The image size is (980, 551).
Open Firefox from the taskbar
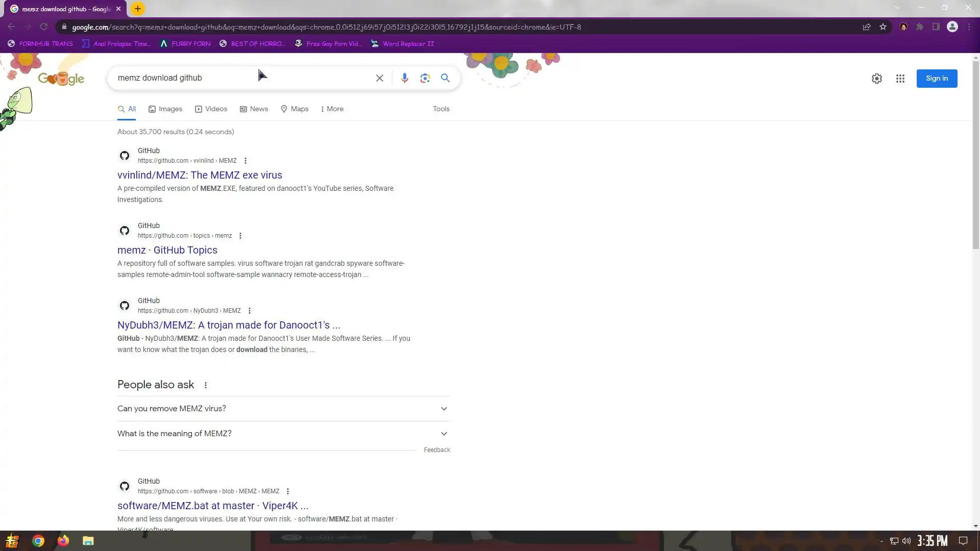(63, 541)
